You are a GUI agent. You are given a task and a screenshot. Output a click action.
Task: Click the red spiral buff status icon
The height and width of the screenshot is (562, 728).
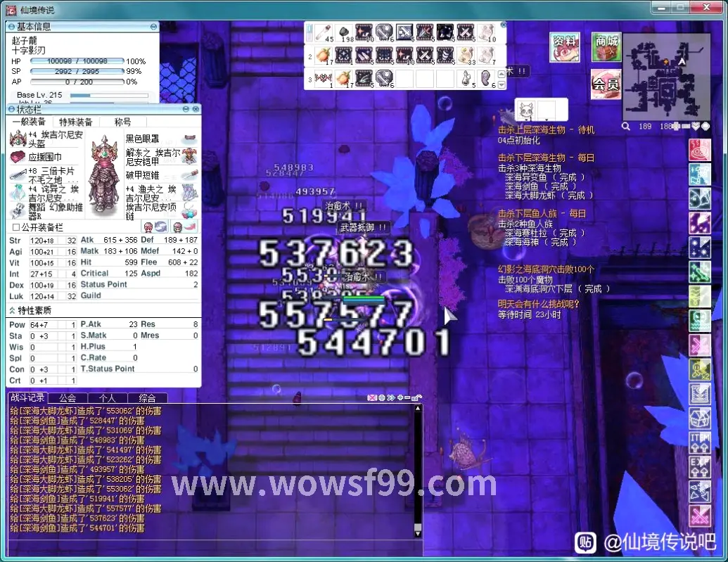(700, 151)
